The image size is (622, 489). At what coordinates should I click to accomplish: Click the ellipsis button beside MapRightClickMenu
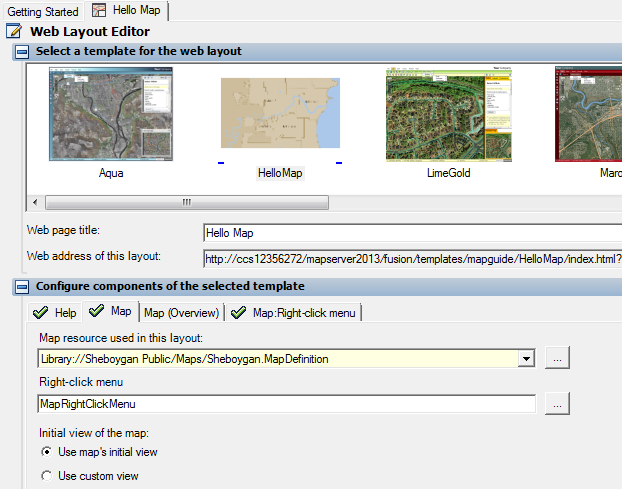557,404
